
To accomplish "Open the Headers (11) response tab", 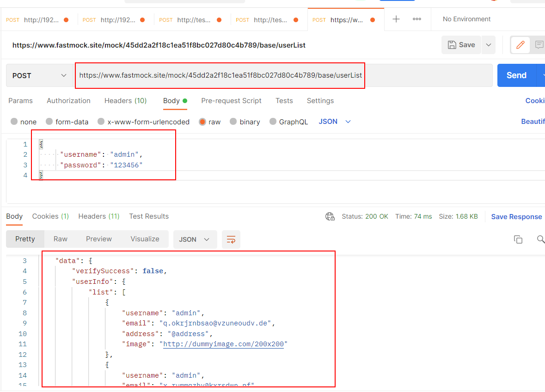I will (98, 216).
